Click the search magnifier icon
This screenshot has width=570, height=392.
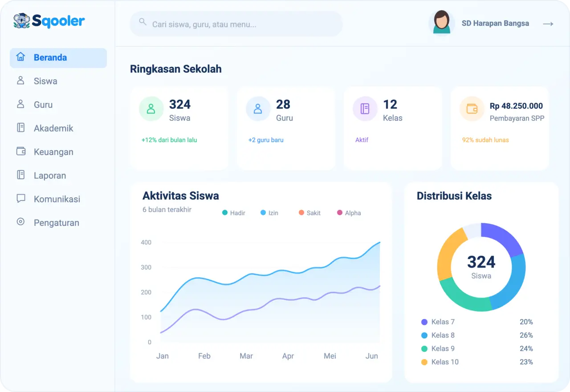tap(143, 22)
